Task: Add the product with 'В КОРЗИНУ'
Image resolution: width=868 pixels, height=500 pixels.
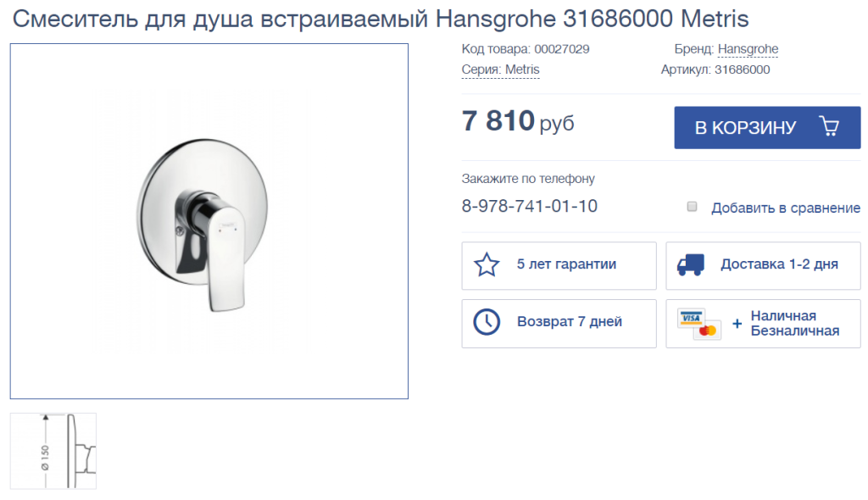Action: 767,127
